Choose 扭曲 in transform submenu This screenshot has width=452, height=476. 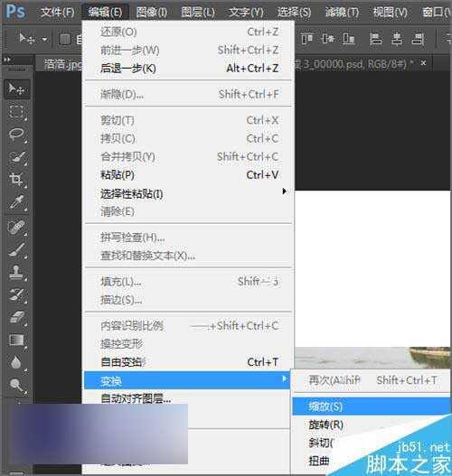[x=319, y=461]
